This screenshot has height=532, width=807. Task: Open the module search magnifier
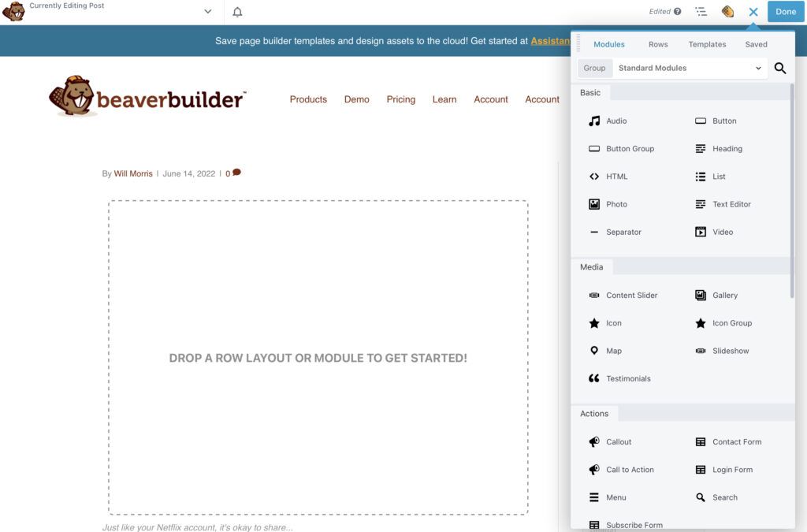click(x=779, y=68)
